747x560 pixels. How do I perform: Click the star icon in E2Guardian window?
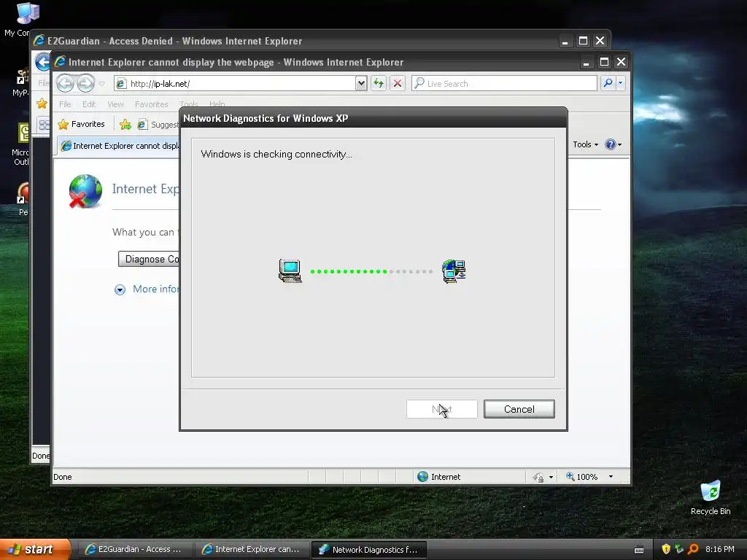point(42,104)
